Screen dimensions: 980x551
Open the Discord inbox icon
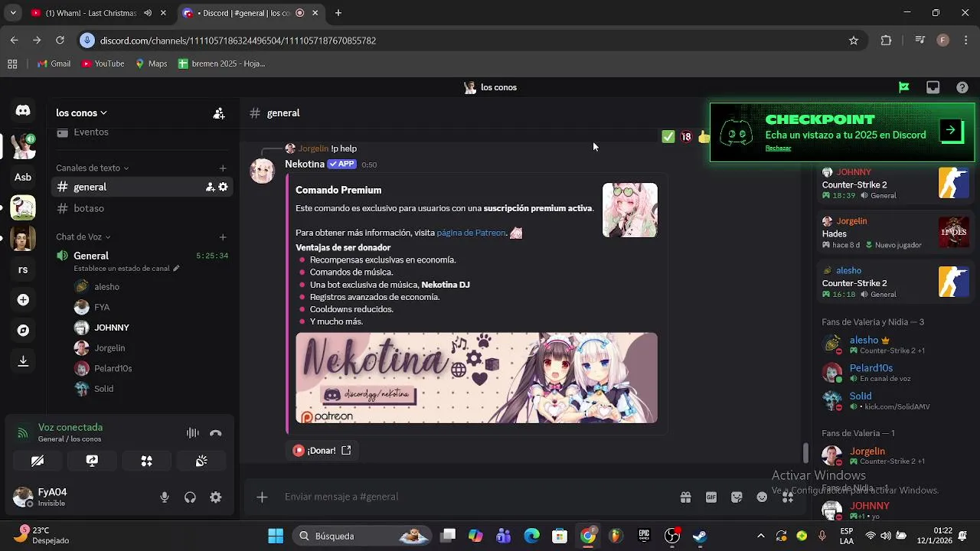tap(933, 87)
